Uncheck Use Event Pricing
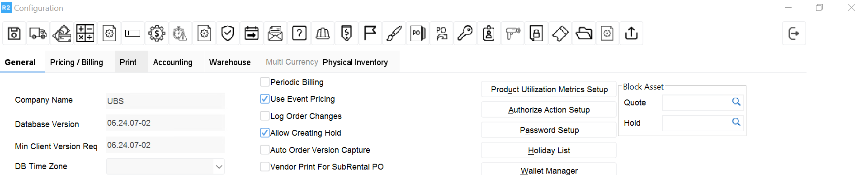 pos(265,99)
